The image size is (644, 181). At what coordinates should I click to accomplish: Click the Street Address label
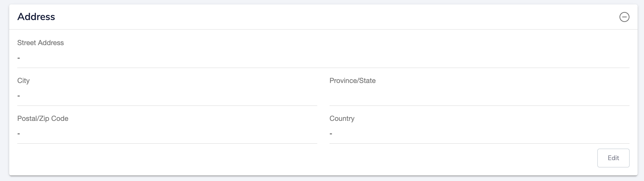[x=40, y=43]
